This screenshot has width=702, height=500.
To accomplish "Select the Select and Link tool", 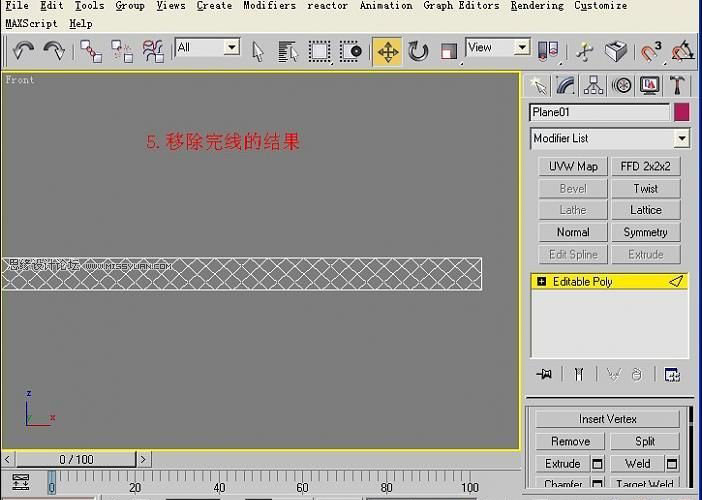I will pyautogui.click(x=91, y=51).
